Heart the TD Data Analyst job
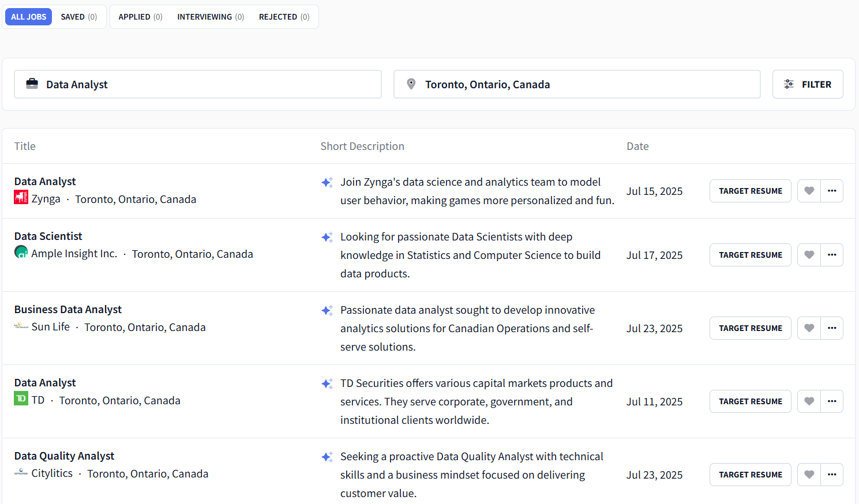 (x=809, y=401)
